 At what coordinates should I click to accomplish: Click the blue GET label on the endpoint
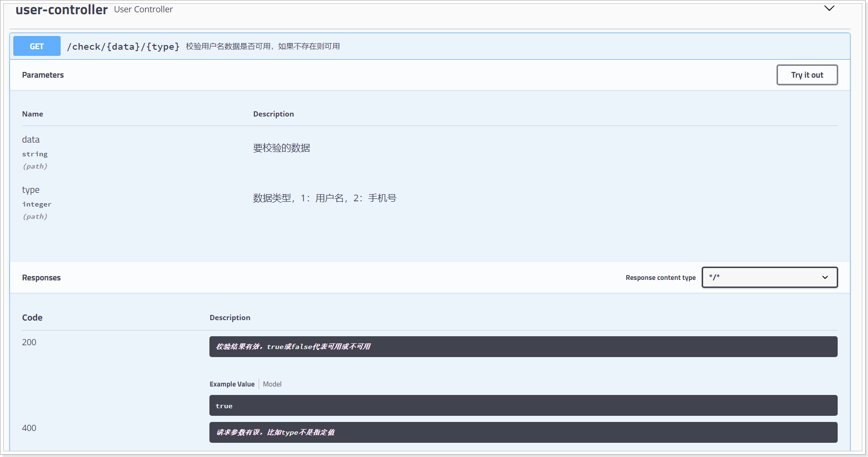point(36,46)
